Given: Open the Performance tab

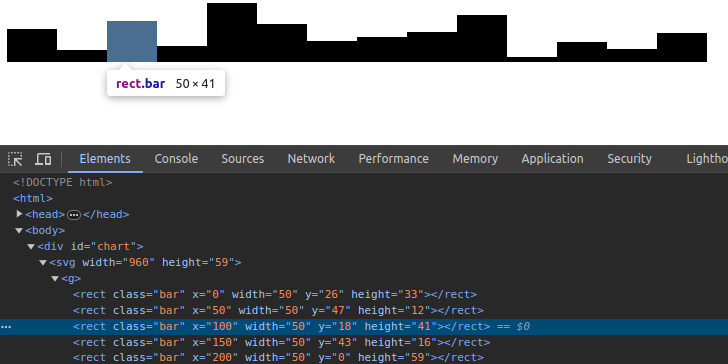Looking at the screenshot, I should pyautogui.click(x=393, y=159).
